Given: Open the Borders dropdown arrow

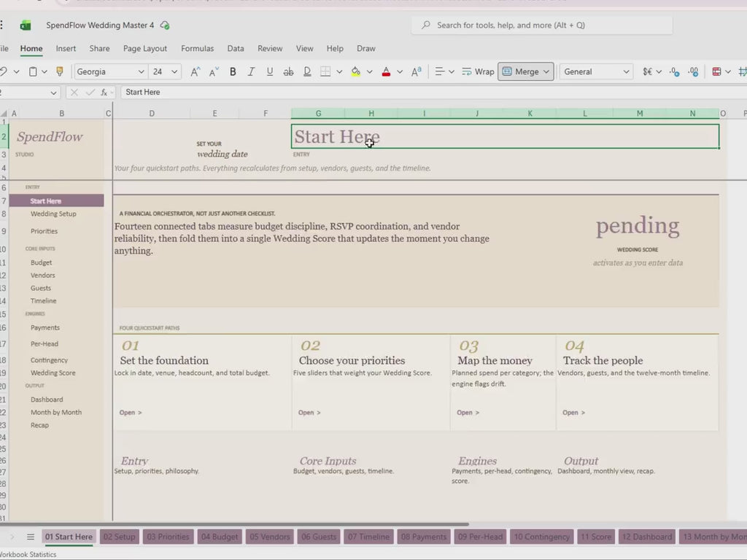Looking at the screenshot, I should click(339, 72).
